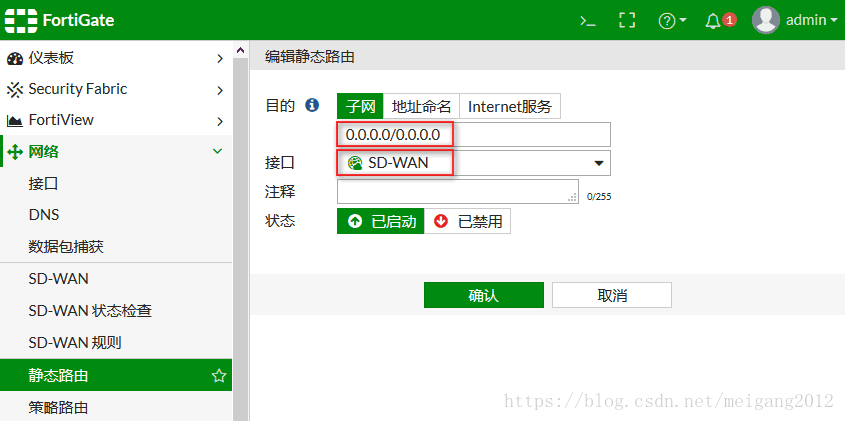The height and width of the screenshot is (421, 845).
Task: Select 静态路由 sidebar item
Action: coord(116,375)
